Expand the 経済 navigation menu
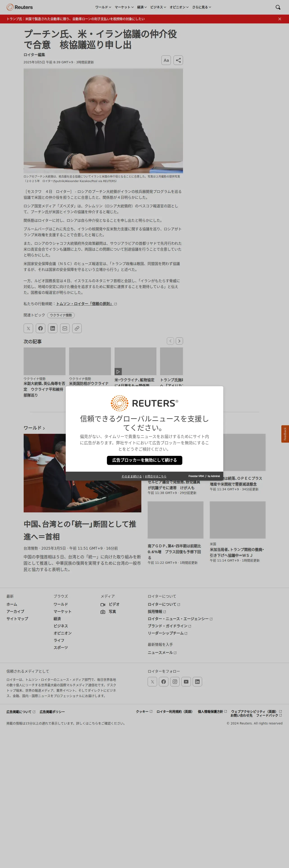This screenshot has height=868, width=289. (x=142, y=7)
